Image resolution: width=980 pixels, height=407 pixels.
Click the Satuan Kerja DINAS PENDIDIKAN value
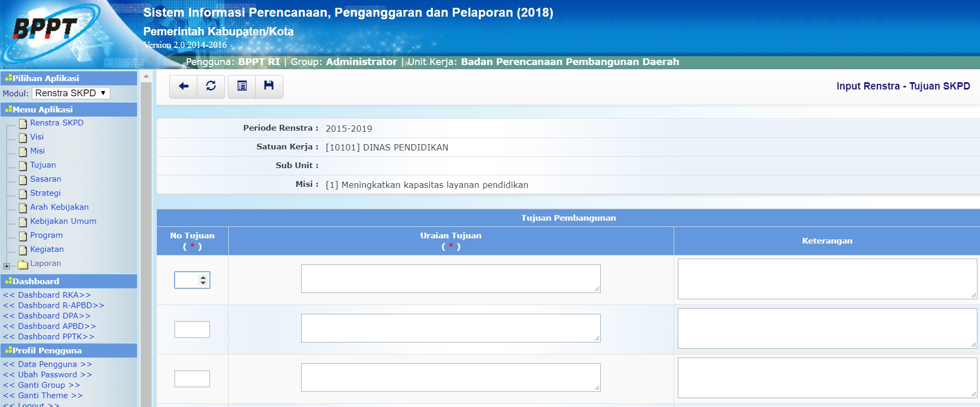point(387,147)
